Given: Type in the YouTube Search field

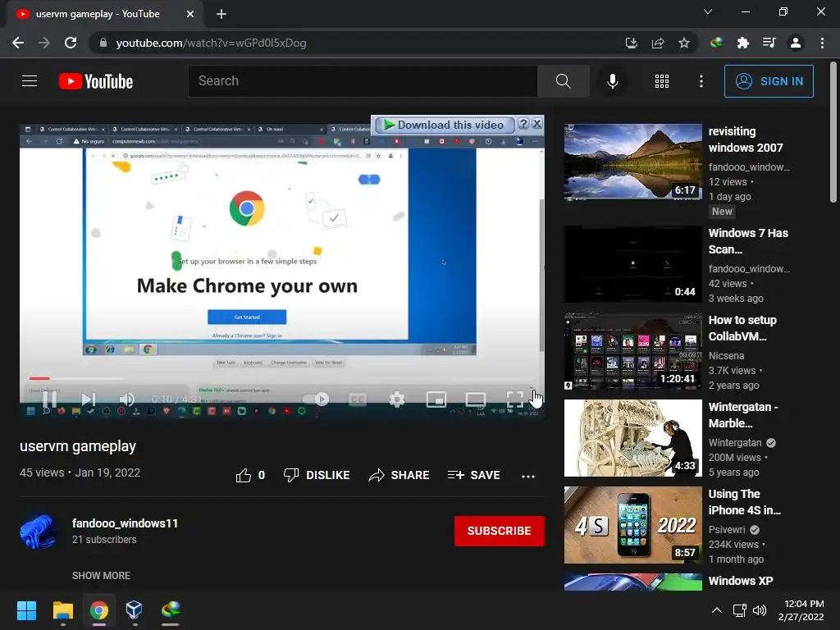Looking at the screenshot, I should tap(363, 81).
